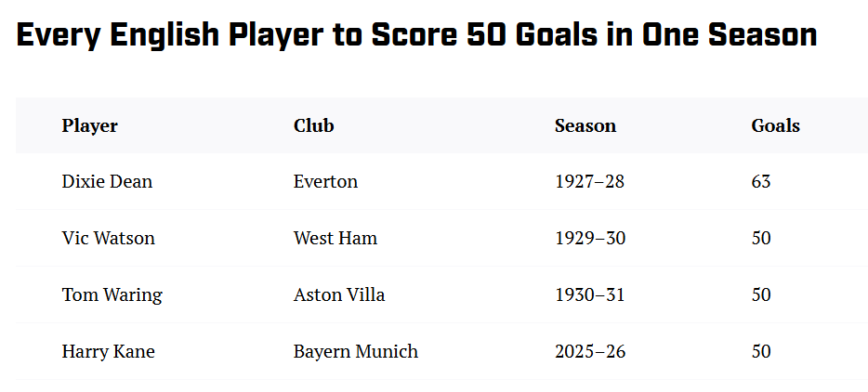
Task: Select the goals value in Harry Kane's row
Action: (x=761, y=352)
